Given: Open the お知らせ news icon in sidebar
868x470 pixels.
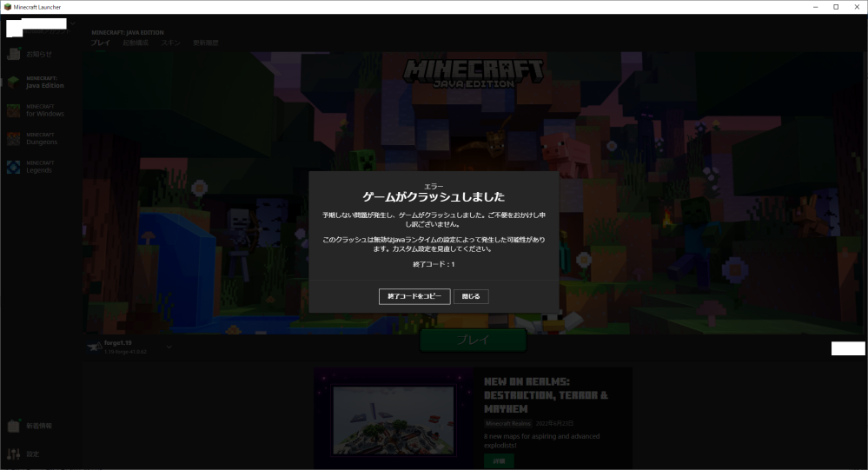Looking at the screenshot, I should (x=14, y=54).
